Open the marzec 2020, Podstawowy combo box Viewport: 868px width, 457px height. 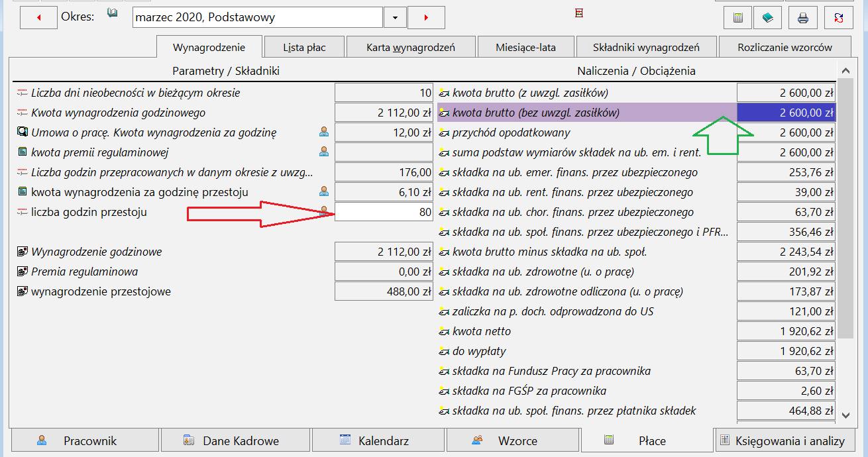(x=258, y=18)
